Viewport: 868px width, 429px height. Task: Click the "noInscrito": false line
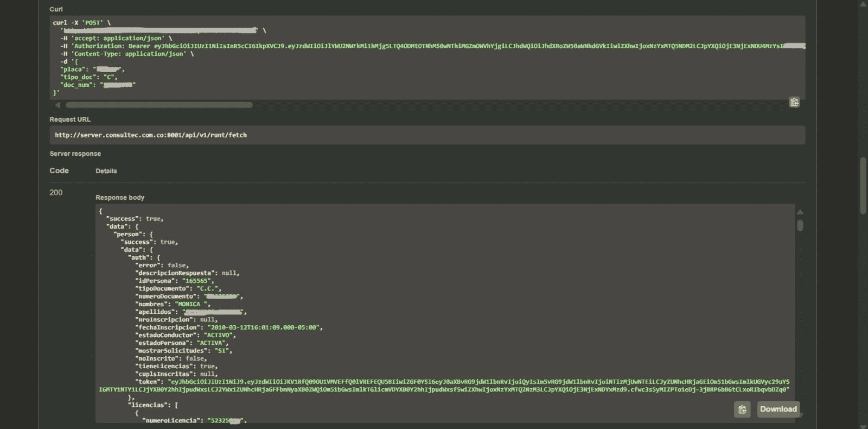pos(171,358)
